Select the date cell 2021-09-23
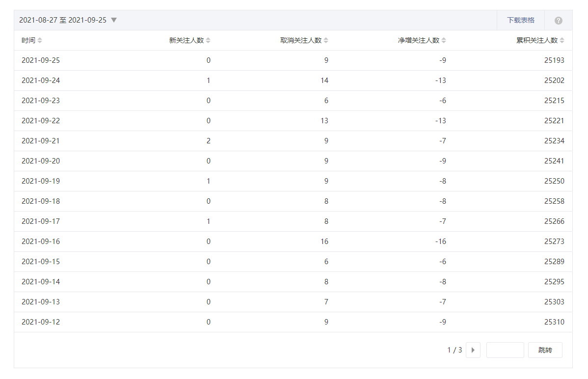Viewport: 588px width, 379px height. 41,101
